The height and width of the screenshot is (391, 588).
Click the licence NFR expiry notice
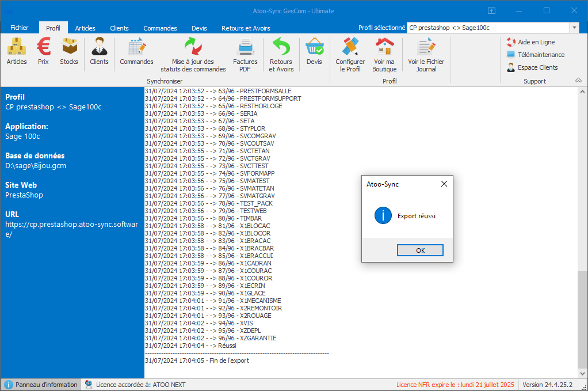click(x=455, y=385)
